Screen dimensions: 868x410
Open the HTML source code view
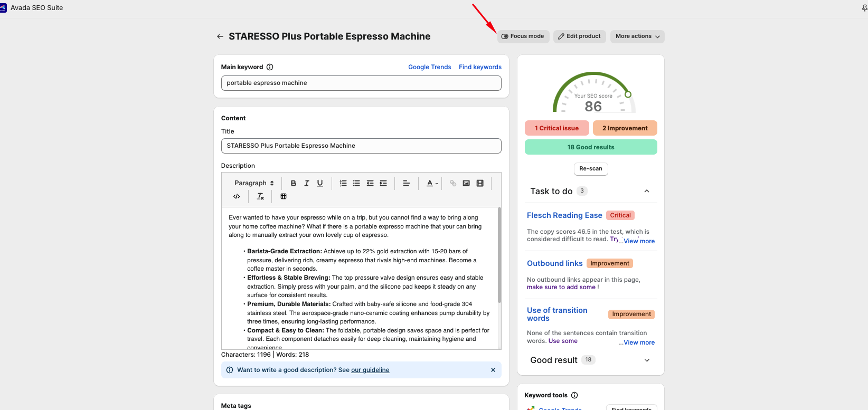pyautogui.click(x=237, y=196)
